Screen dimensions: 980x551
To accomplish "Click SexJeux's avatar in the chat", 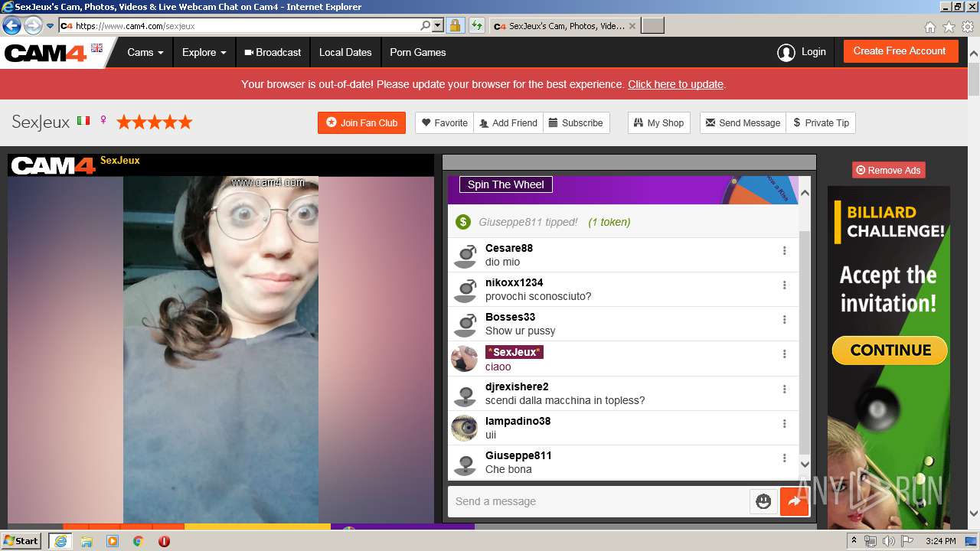I will [x=465, y=359].
